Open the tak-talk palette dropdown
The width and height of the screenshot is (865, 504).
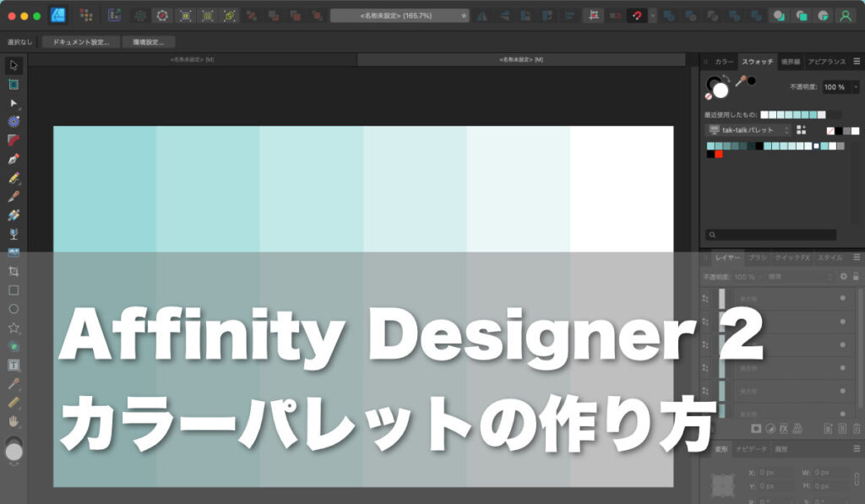click(x=748, y=129)
